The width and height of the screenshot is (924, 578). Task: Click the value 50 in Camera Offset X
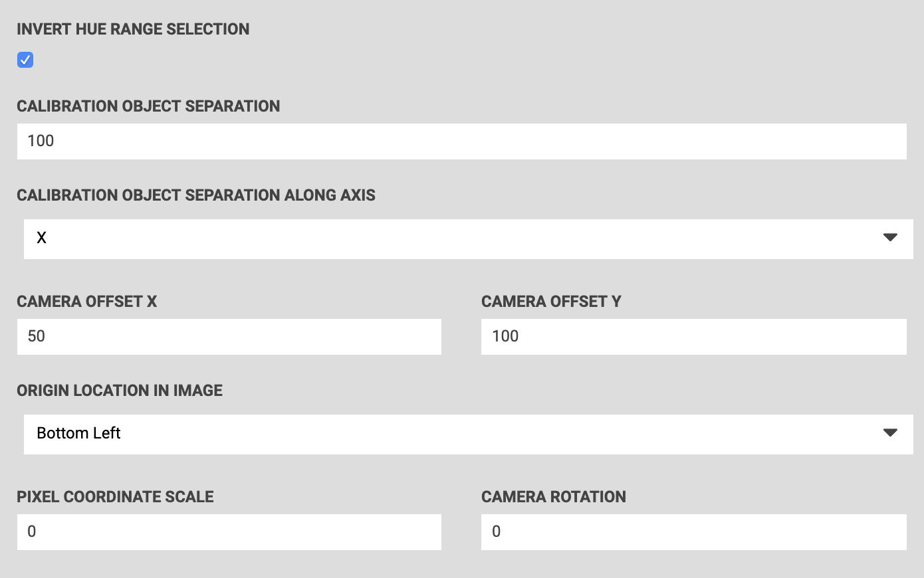click(x=37, y=336)
